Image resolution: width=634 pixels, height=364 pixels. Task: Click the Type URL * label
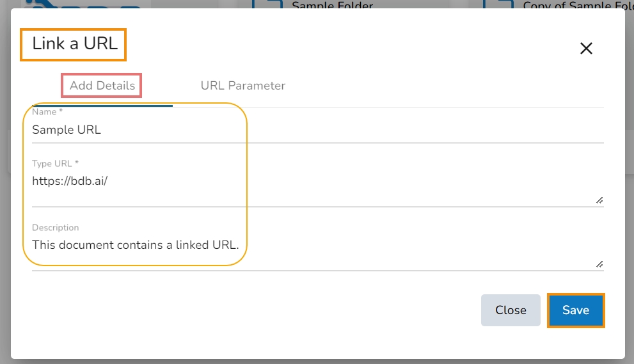[x=55, y=164]
